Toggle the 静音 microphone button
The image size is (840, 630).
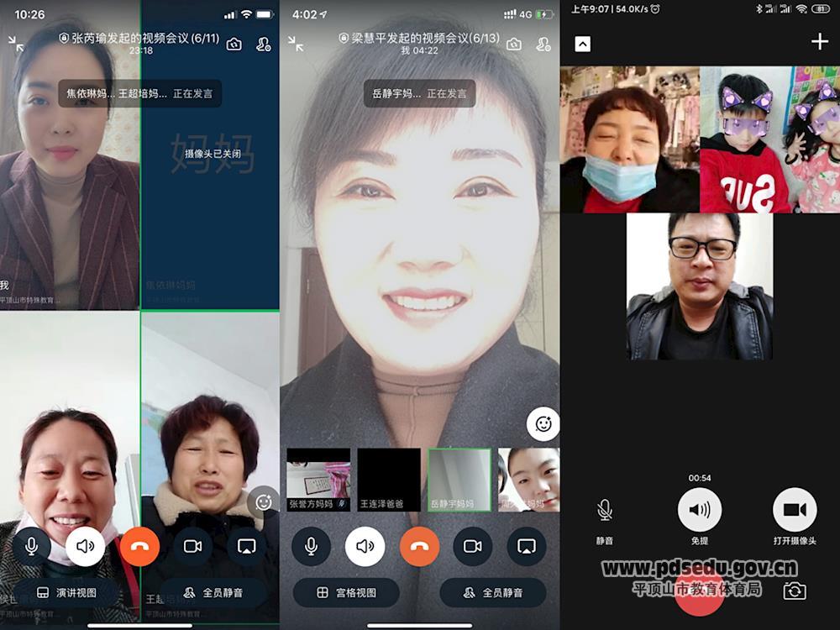(605, 510)
